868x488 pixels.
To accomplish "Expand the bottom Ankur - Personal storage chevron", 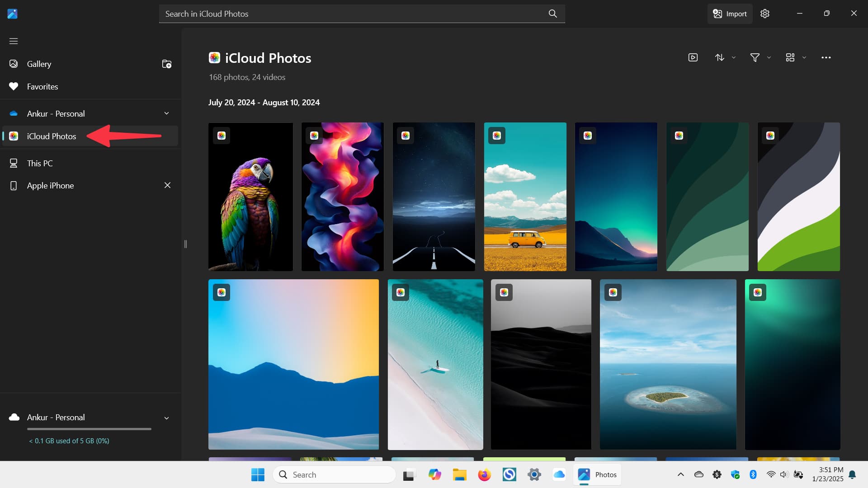I will point(167,418).
